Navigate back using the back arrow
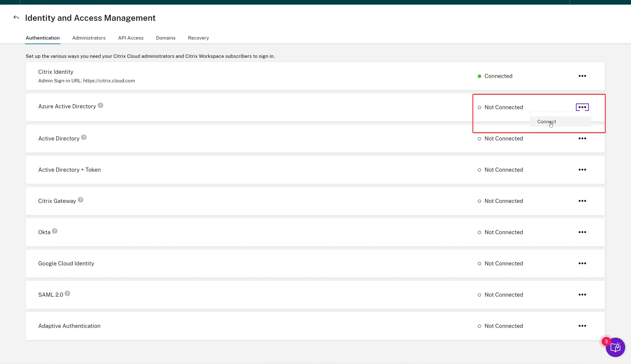Viewport: 631px width, 364px height. point(16,17)
